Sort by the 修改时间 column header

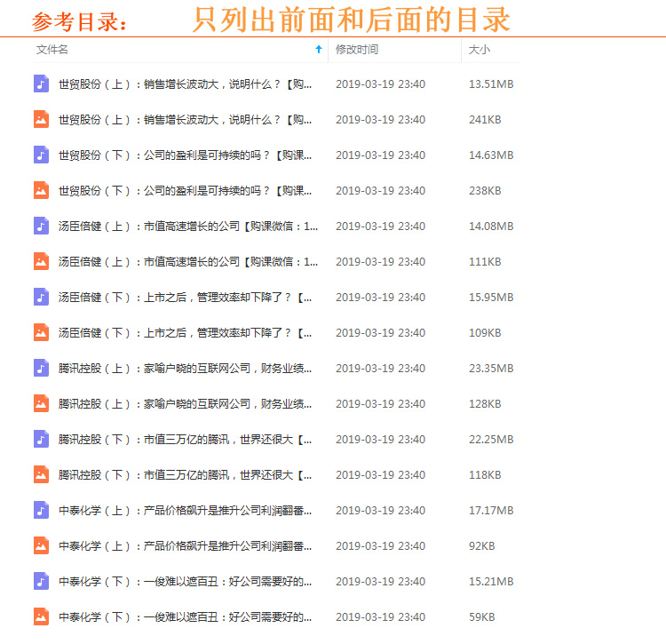357,50
